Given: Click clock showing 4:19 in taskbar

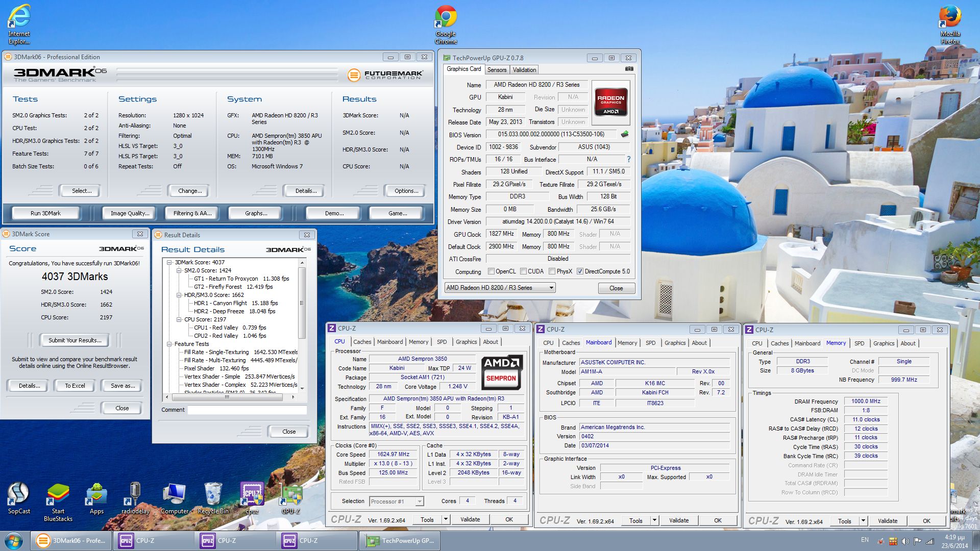Looking at the screenshot, I should (954, 541).
